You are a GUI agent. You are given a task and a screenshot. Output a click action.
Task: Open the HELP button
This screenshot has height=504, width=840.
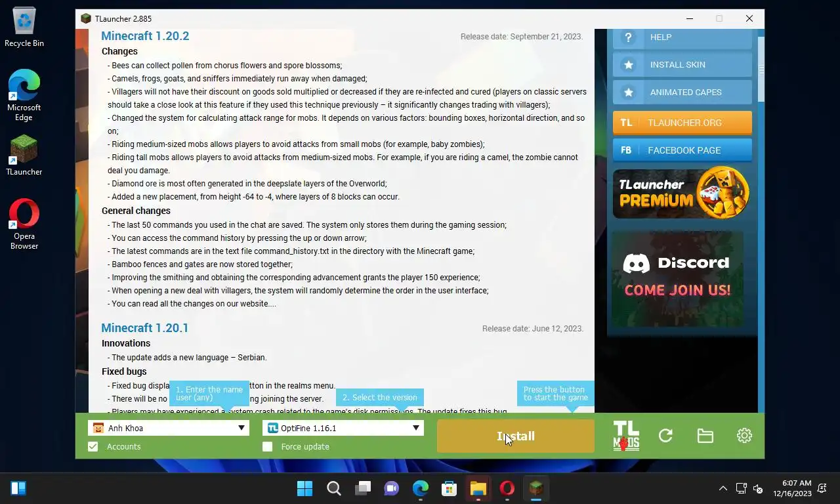(682, 37)
